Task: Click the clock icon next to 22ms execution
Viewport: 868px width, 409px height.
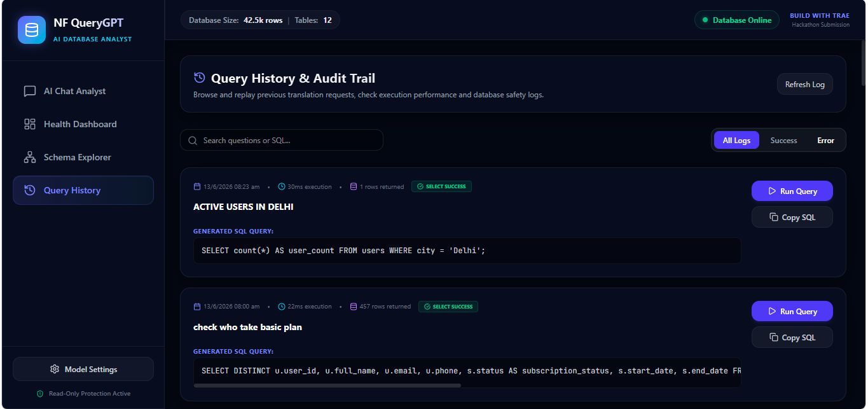Action: (282, 307)
